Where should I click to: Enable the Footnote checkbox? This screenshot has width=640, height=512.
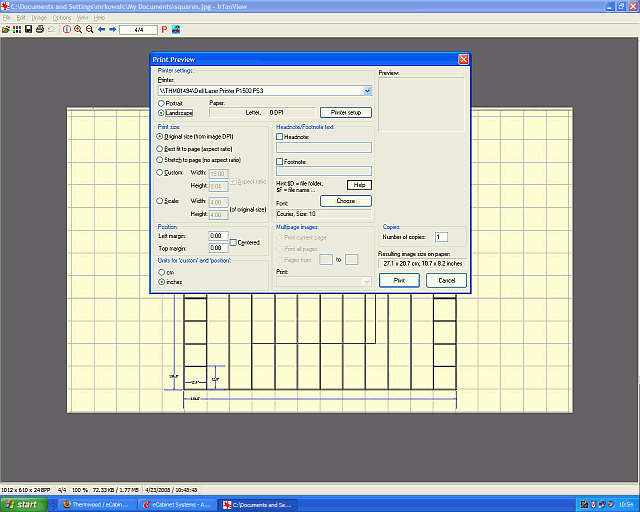coord(280,162)
